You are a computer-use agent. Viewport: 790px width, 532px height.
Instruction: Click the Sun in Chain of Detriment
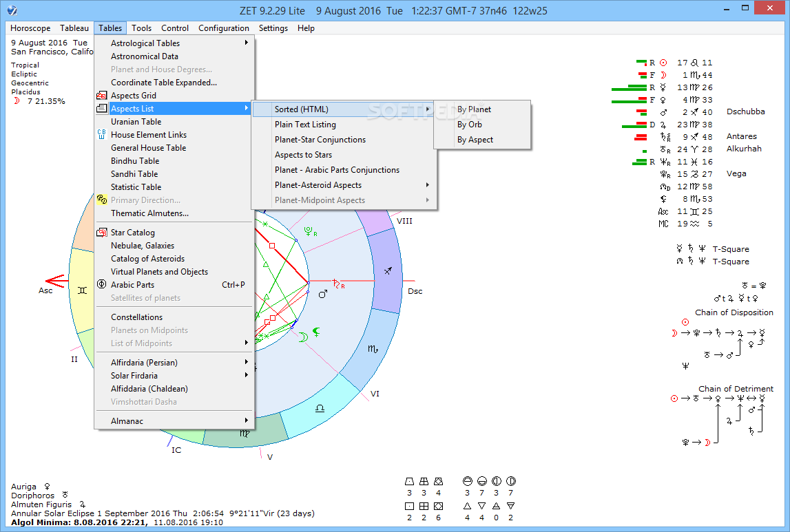(x=674, y=398)
